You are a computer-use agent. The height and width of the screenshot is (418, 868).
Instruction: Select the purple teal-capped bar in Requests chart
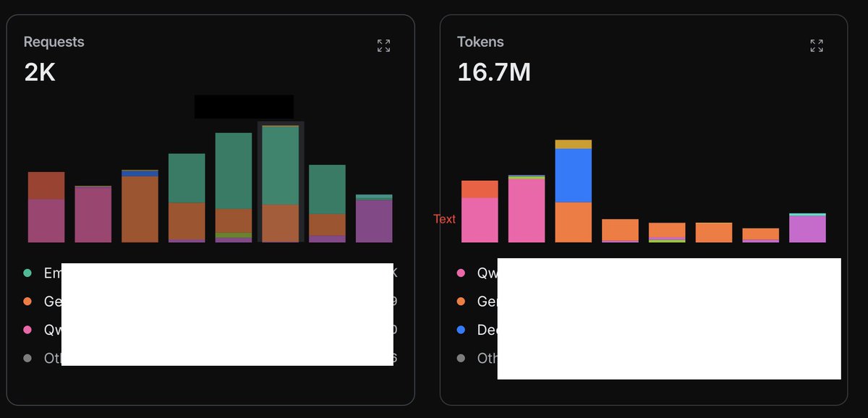tap(374, 218)
